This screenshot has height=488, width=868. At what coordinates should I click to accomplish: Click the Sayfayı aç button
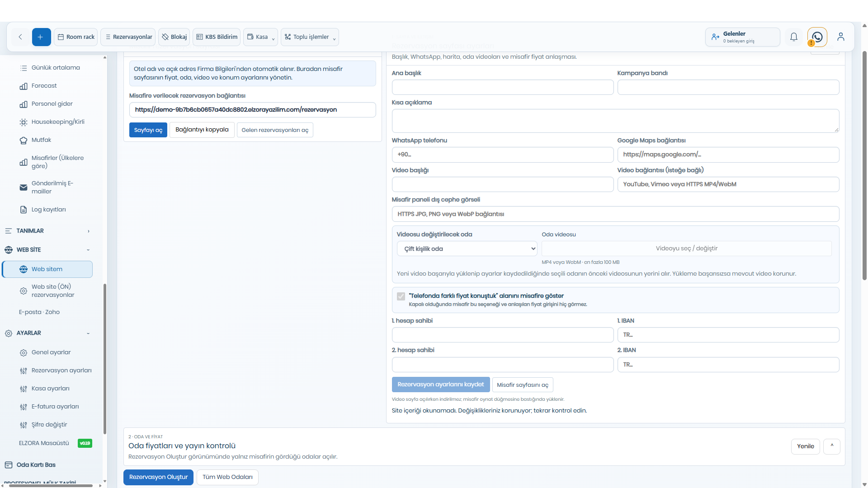pos(148,130)
